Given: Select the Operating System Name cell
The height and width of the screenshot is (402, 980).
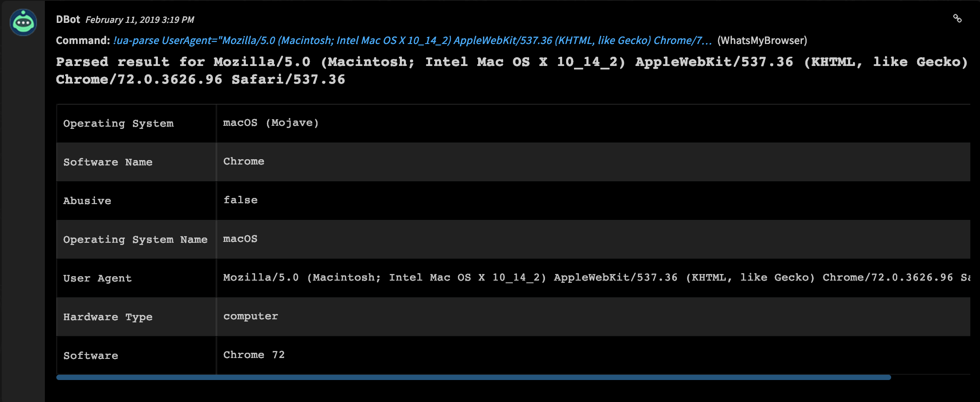Looking at the screenshot, I should 135,239.
